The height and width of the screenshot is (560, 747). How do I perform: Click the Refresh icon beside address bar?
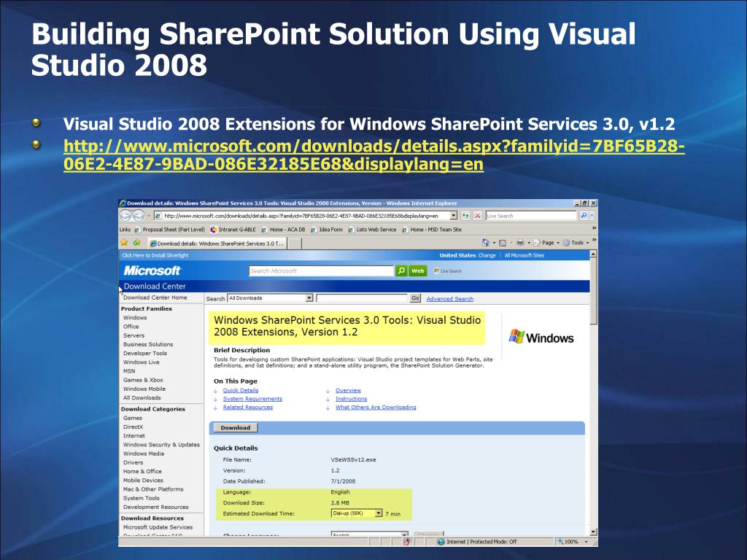(465, 216)
